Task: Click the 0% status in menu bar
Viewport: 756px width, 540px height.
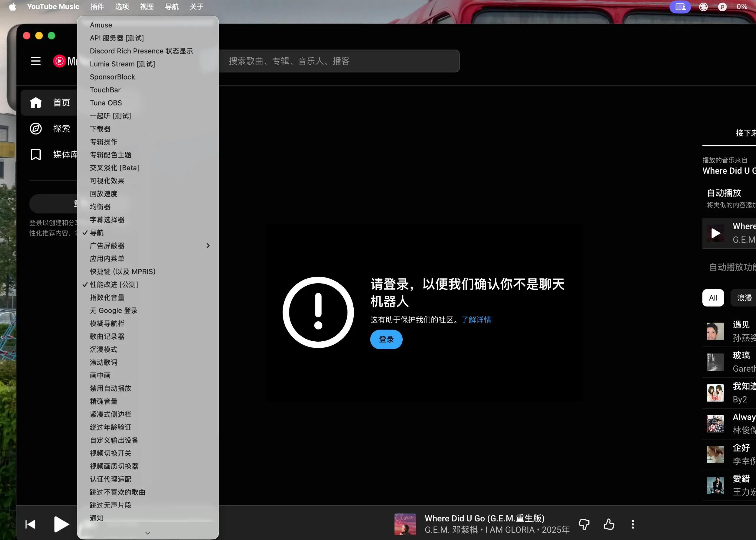Action: (x=742, y=7)
